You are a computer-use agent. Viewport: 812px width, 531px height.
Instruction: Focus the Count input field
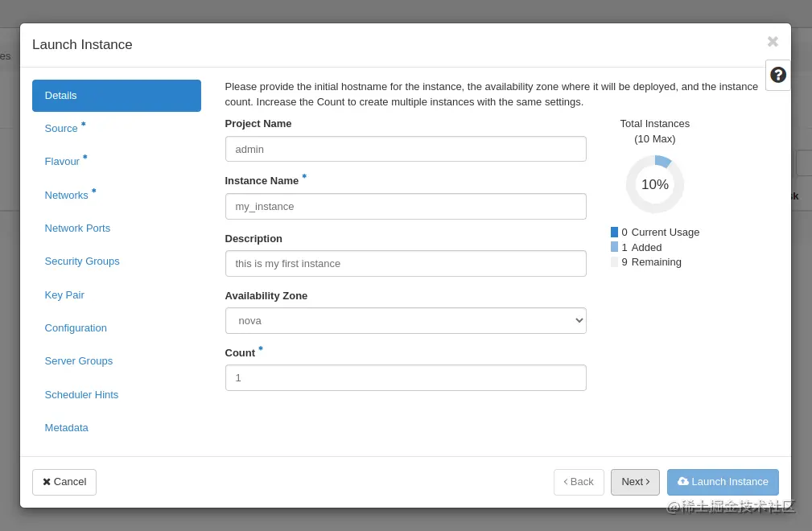pos(406,377)
